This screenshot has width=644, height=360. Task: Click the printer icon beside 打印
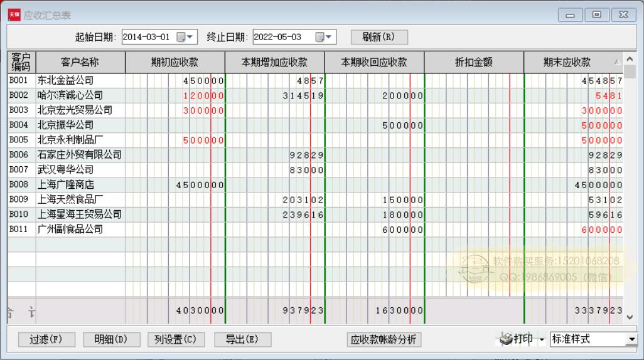coord(504,339)
